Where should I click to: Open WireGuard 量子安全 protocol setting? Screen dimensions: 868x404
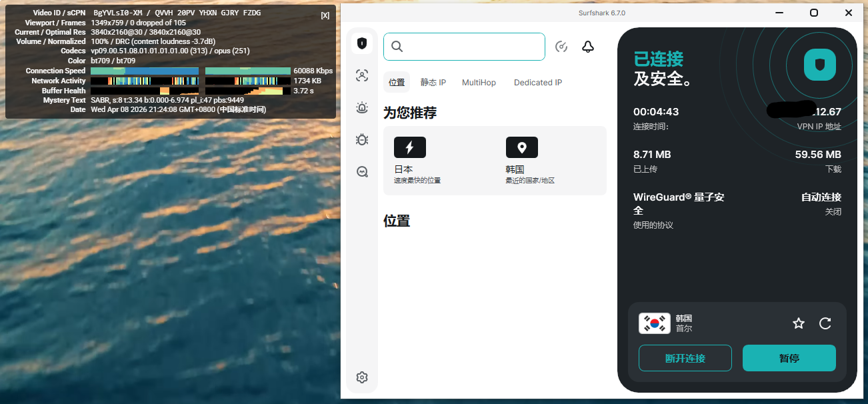(x=679, y=210)
